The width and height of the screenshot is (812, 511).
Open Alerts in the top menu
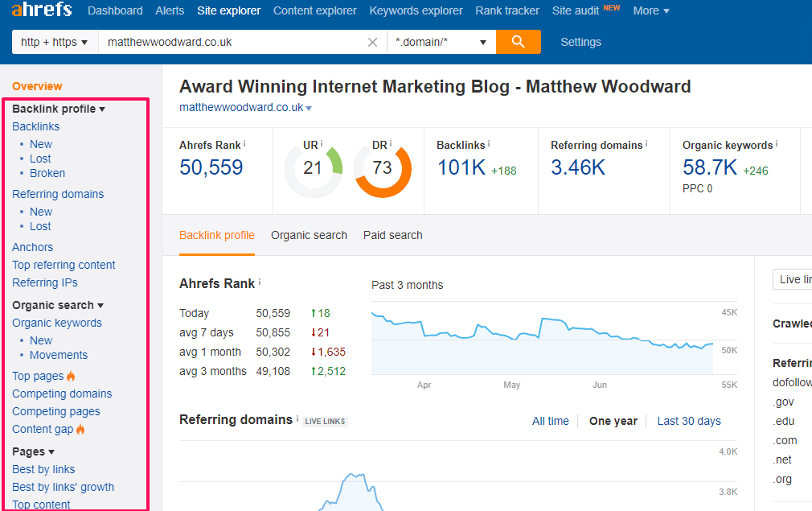coord(170,11)
